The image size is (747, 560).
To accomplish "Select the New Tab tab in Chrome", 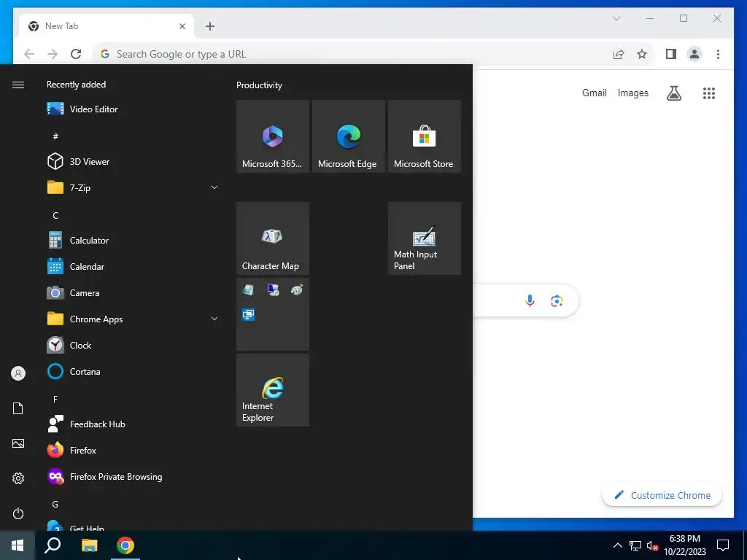I will [107, 26].
